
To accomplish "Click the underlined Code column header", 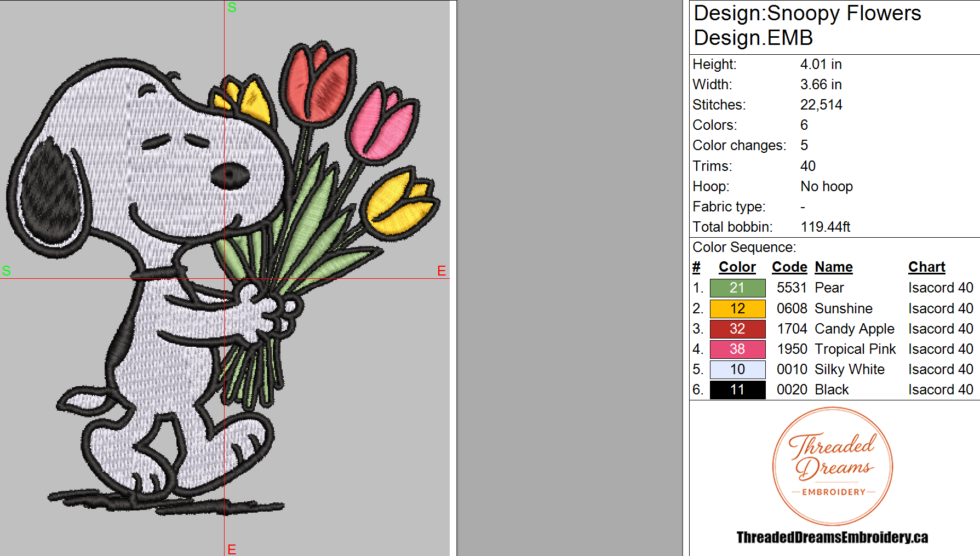I will tap(789, 267).
